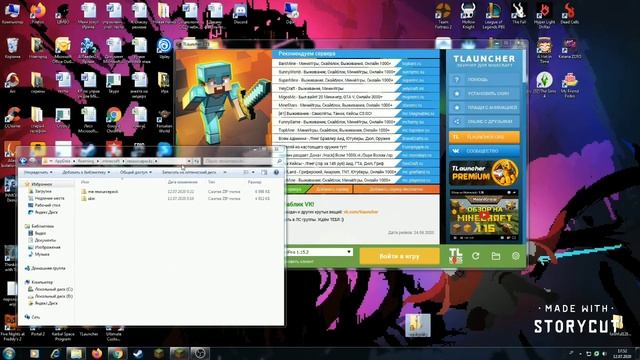Viewport: 640px width, 360px height.
Task: Click the TL Mods icon
Action: (x=455, y=256)
